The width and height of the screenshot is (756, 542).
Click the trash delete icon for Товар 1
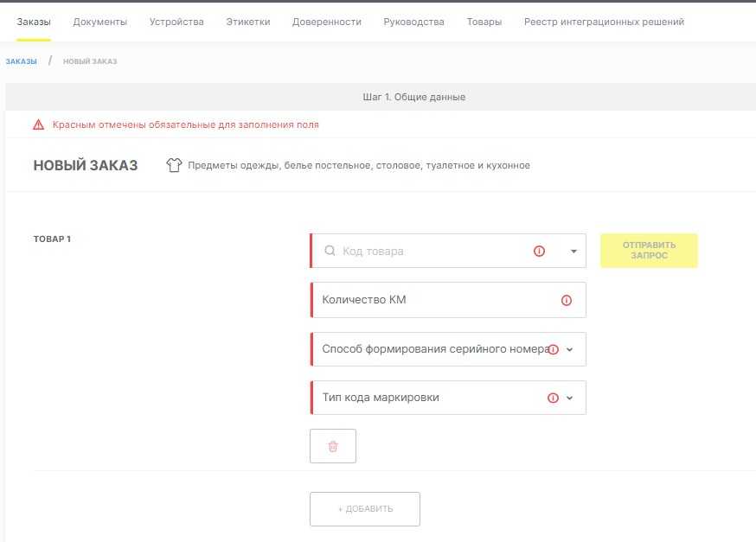pos(333,446)
